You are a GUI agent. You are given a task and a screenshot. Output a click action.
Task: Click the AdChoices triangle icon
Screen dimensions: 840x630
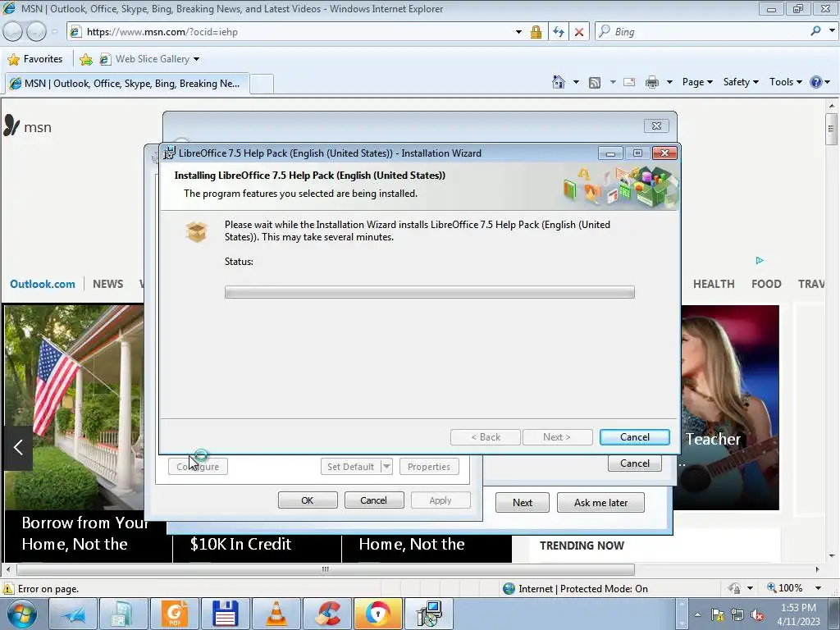point(759,260)
